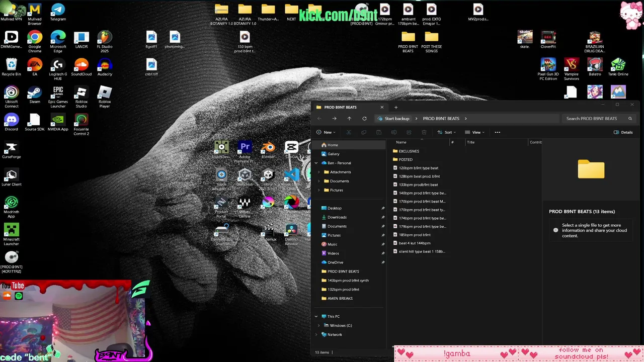
Task: Go up one folder level in Explorer
Action: (x=349, y=119)
